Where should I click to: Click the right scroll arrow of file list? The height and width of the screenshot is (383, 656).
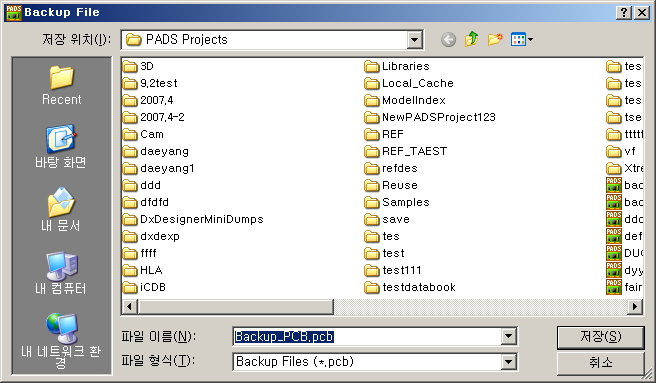pos(635,307)
